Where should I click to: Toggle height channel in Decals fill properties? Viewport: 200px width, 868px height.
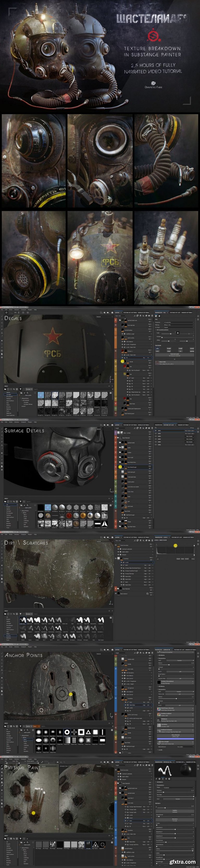[169, 348]
